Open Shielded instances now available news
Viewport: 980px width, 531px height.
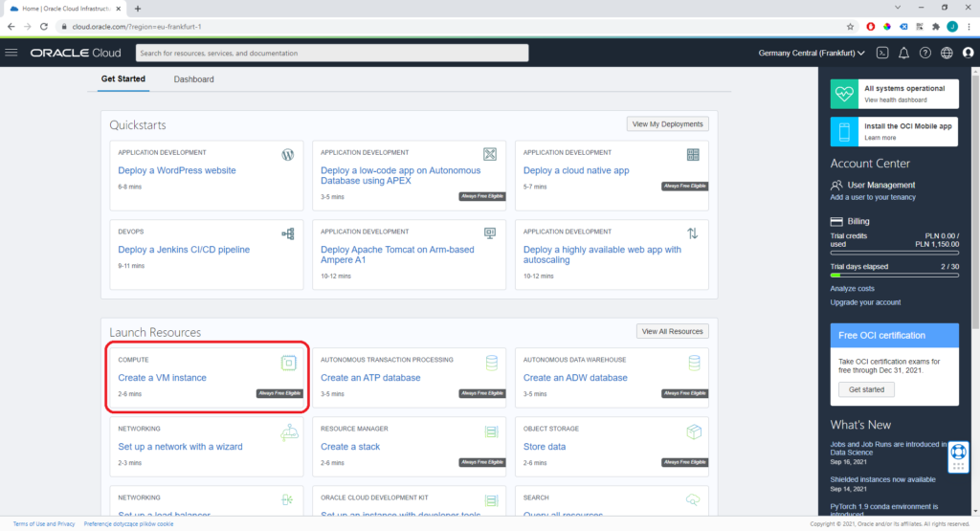(882, 479)
